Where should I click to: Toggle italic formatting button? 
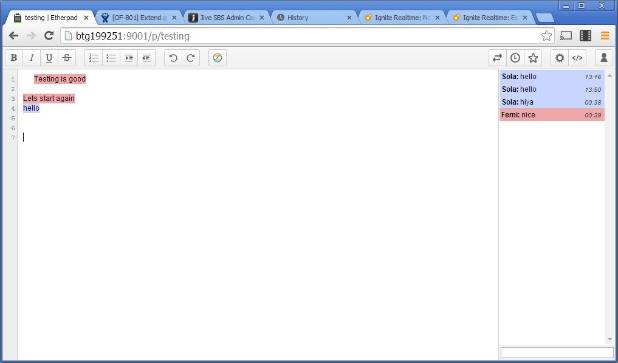(x=32, y=58)
